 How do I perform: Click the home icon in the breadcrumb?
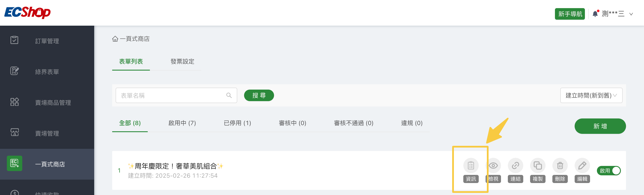(115, 39)
